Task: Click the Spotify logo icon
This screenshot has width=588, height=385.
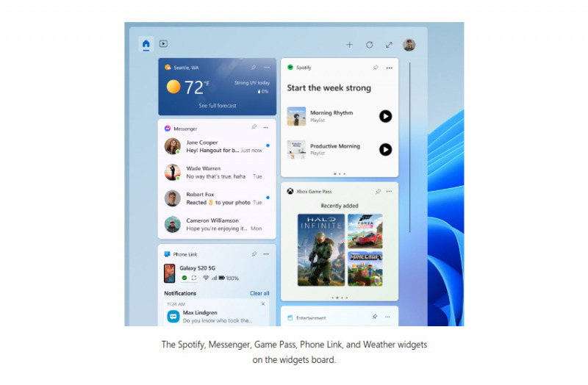Action: pos(290,67)
